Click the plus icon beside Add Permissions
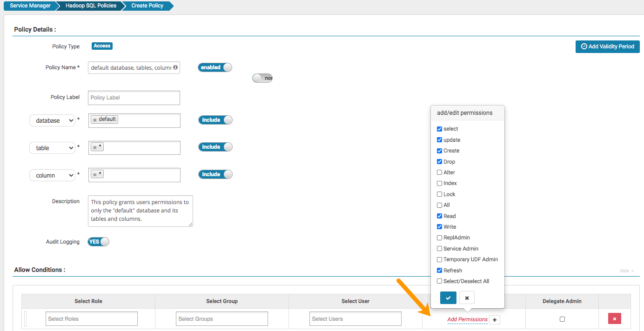 coord(495,320)
